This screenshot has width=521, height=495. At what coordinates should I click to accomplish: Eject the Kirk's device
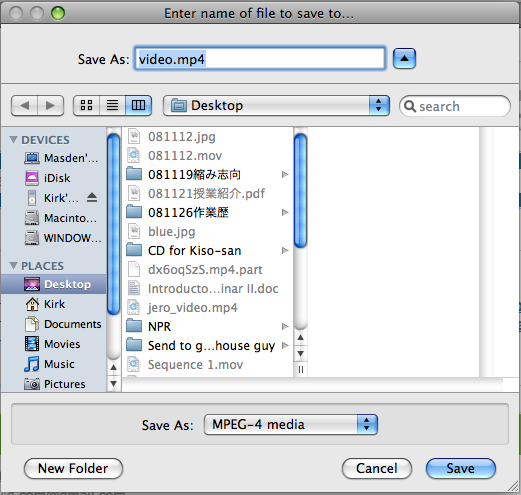[x=92, y=198]
